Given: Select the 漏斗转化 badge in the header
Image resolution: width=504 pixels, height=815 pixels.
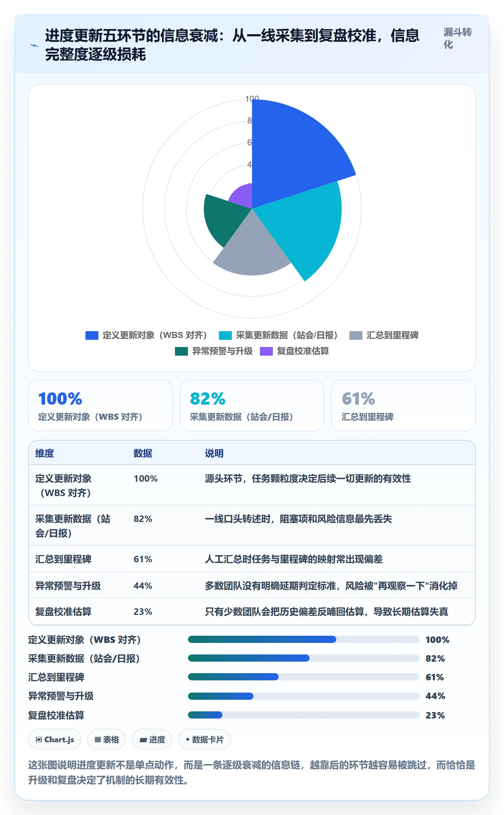Looking at the screenshot, I should click(x=458, y=39).
